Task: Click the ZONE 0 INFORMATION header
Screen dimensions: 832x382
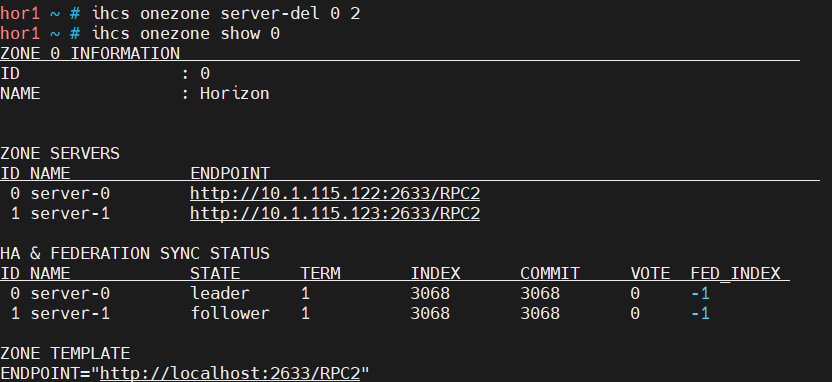Action: coord(90,54)
